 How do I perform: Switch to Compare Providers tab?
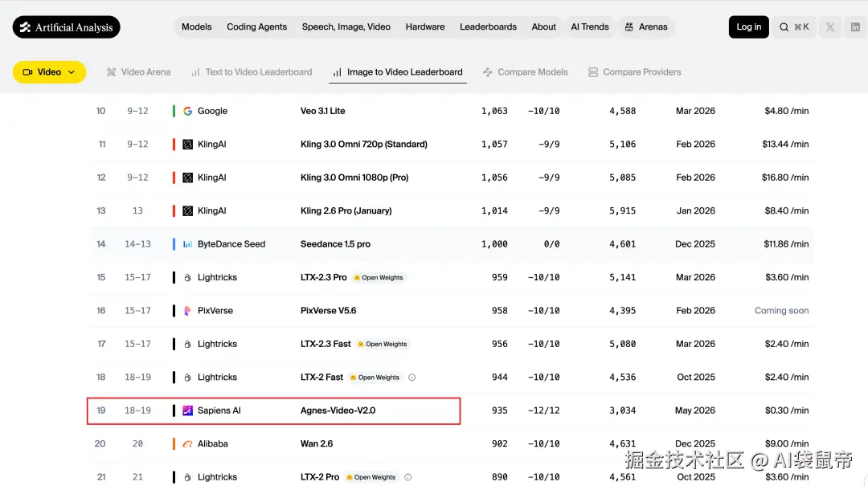[634, 72]
